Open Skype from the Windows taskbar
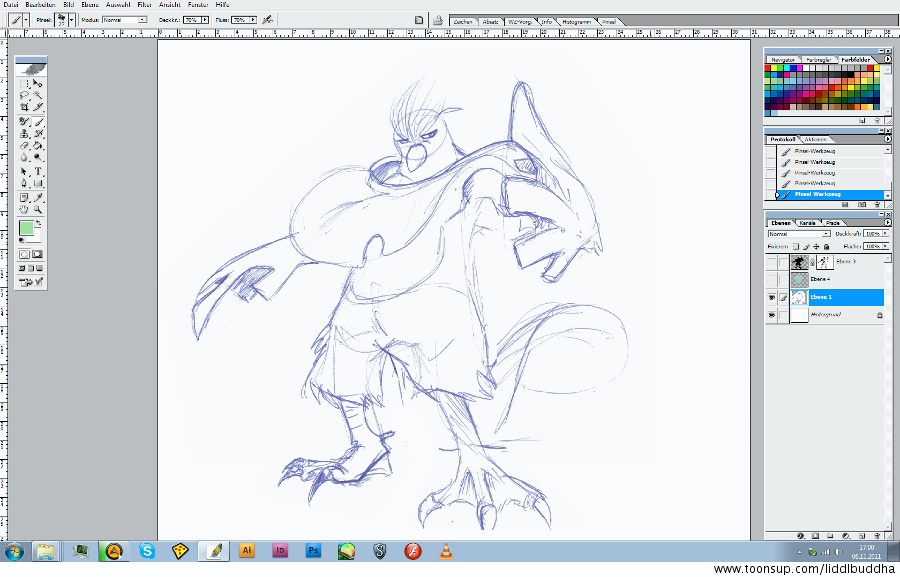Image resolution: width=900 pixels, height=577 pixels. pyautogui.click(x=148, y=550)
